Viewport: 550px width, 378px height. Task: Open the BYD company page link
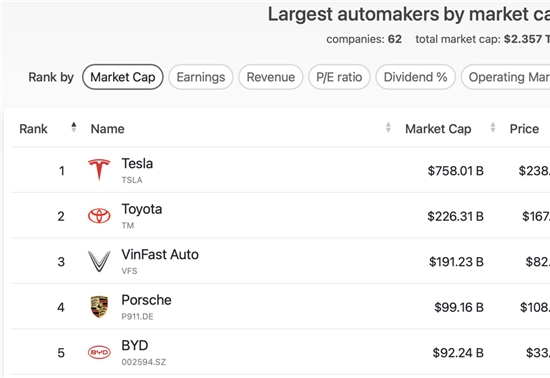135,346
